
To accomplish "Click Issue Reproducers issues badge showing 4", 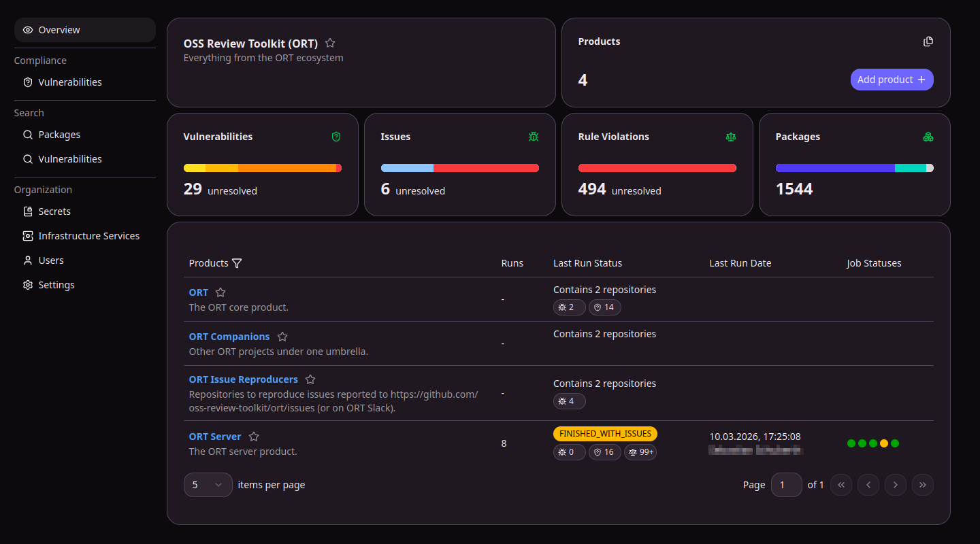I will [570, 401].
